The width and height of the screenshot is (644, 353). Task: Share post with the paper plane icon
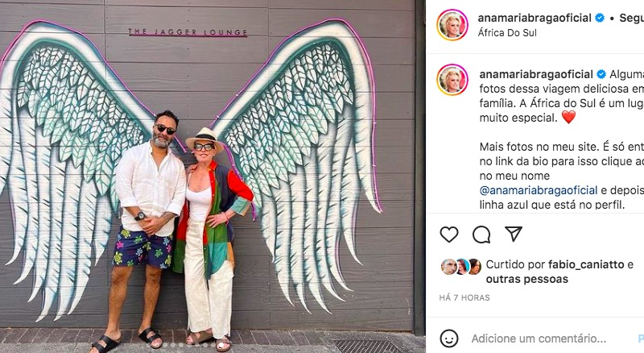point(514,234)
